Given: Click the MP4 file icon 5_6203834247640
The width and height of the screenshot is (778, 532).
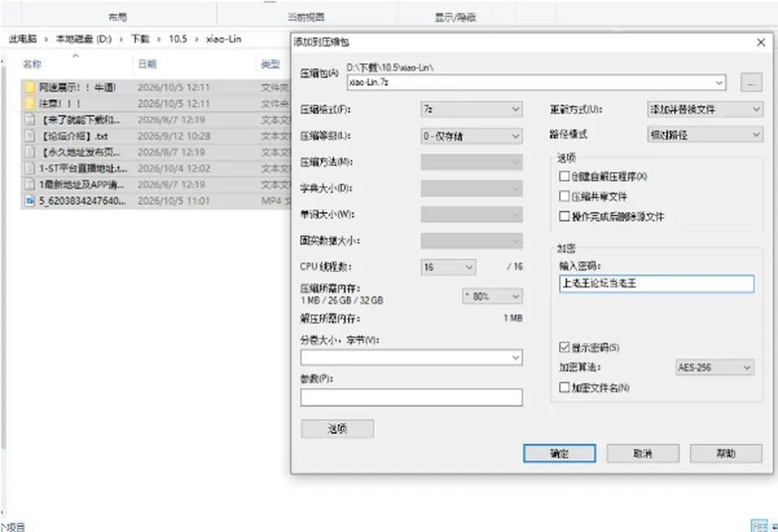Looking at the screenshot, I should [30, 201].
